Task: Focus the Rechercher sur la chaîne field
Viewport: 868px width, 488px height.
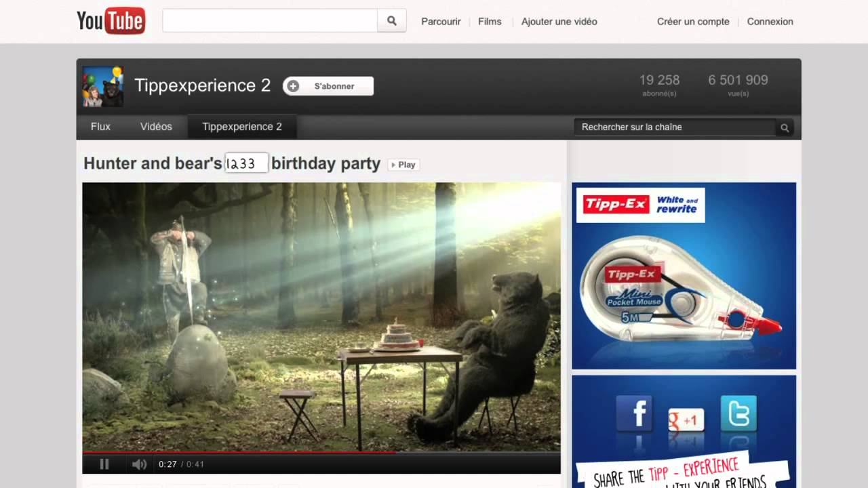Action: pos(675,127)
